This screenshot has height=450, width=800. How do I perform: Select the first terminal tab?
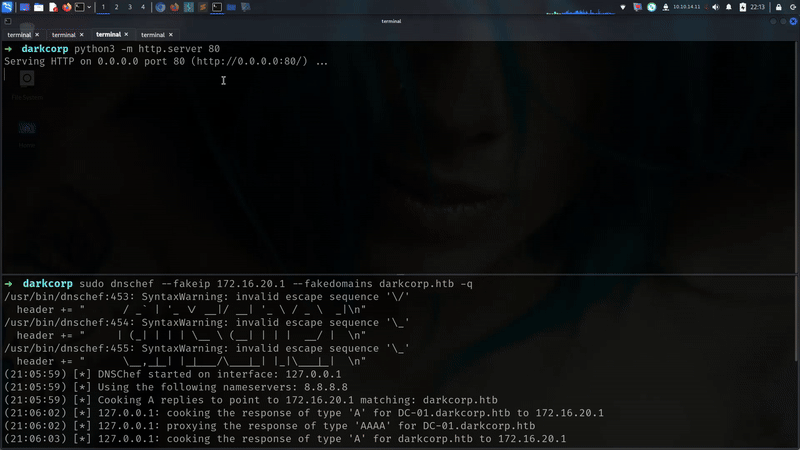tap(19, 35)
